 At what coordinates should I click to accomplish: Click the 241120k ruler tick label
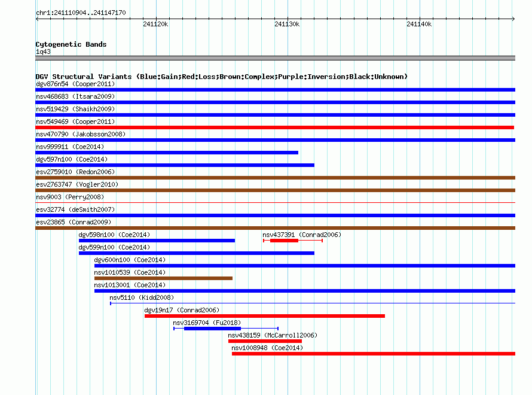click(x=155, y=24)
